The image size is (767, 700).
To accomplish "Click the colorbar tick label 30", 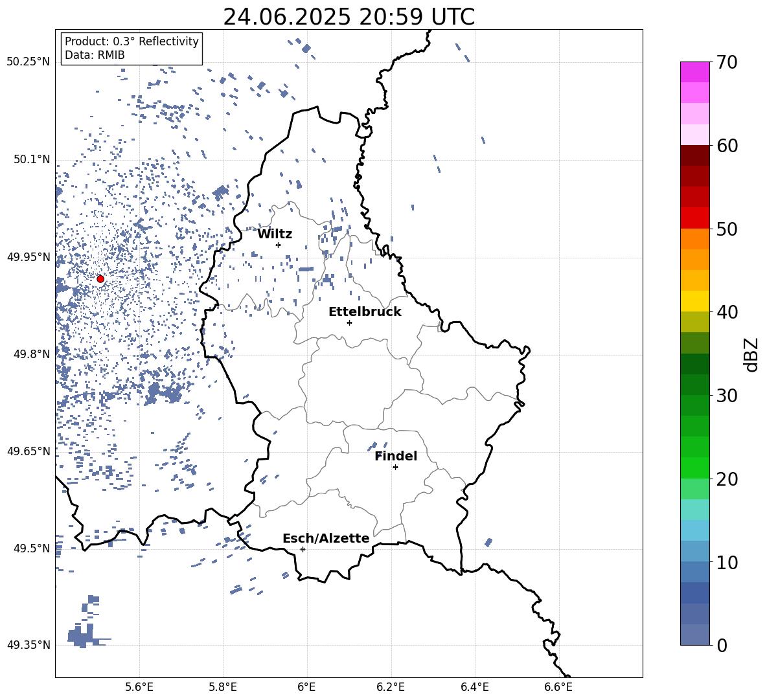I will pos(727,396).
